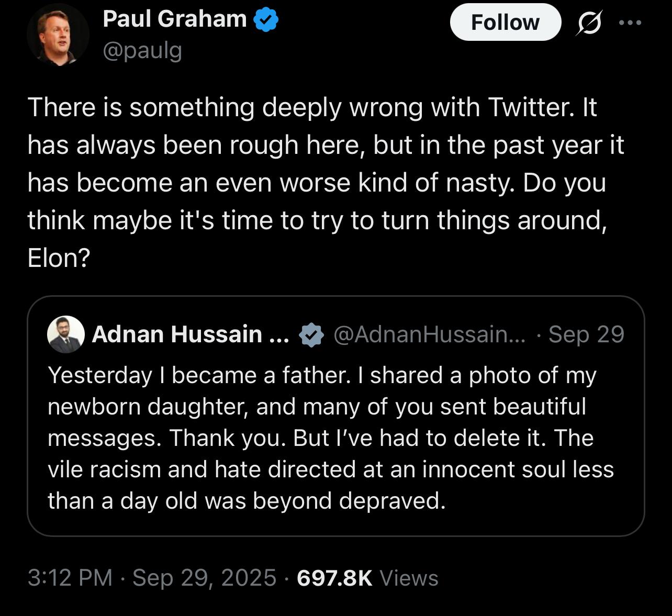The height and width of the screenshot is (616, 672).
Task: Click the Views label in the footer
Action: (x=409, y=578)
